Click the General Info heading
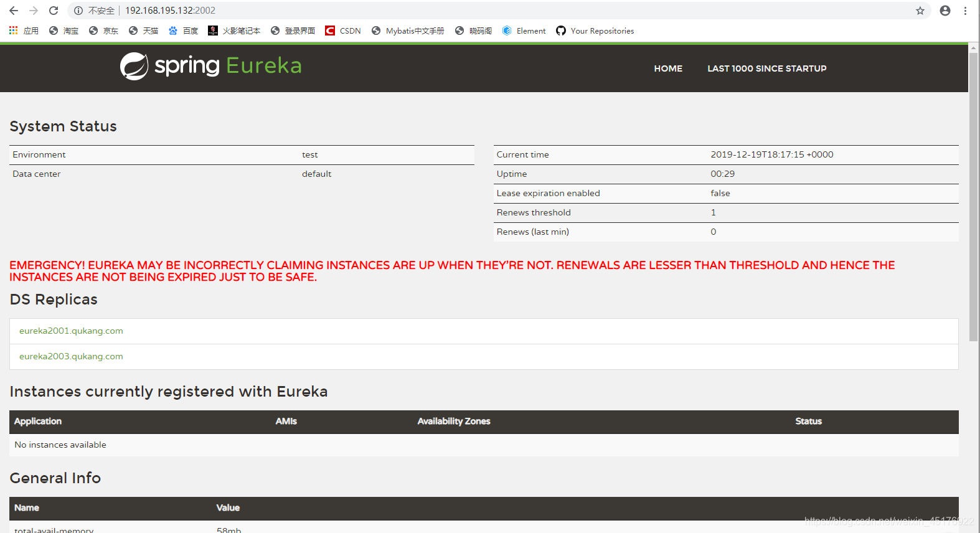This screenshot has width=980, height=533. click(x=55, y=478)
